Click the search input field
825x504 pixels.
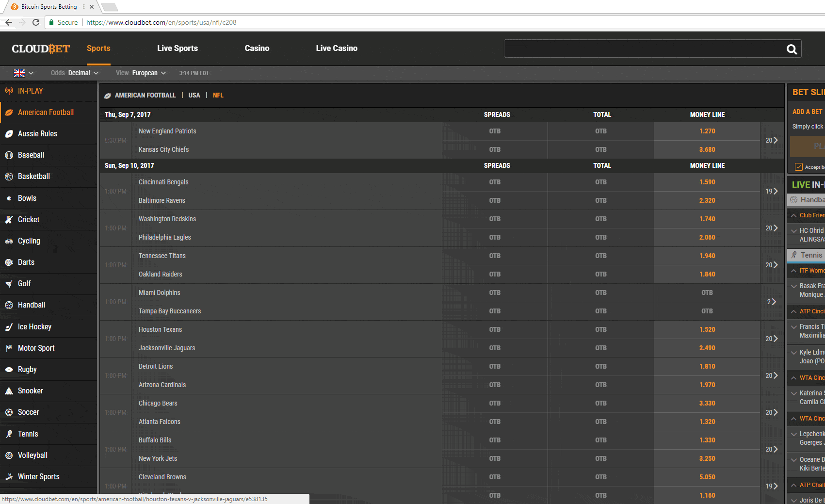(x=645, y=49)
